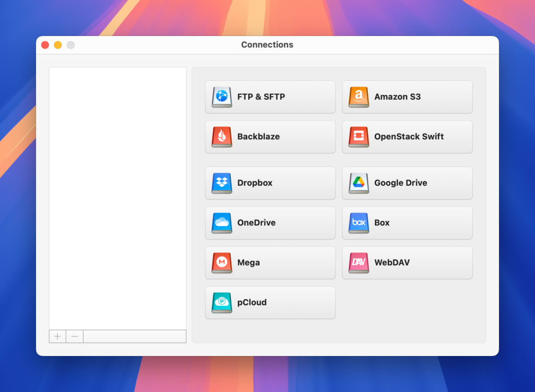Open the teal pCloud drive icon
The height and width of the screenshot is (392, 535).
tap(222, 303)
